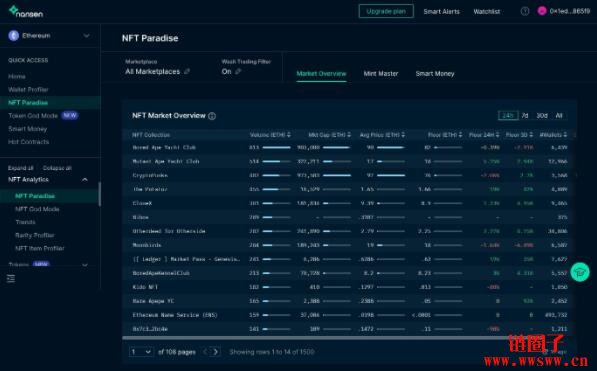This screenshot has height=371, width=597.
Task: Click the Nansen logo
Action: tap(26, 11)
